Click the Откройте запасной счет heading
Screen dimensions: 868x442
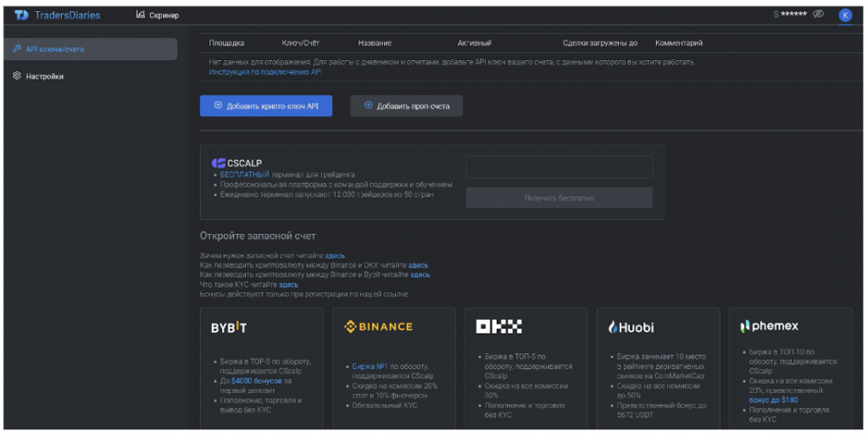(x=258, y=235)
